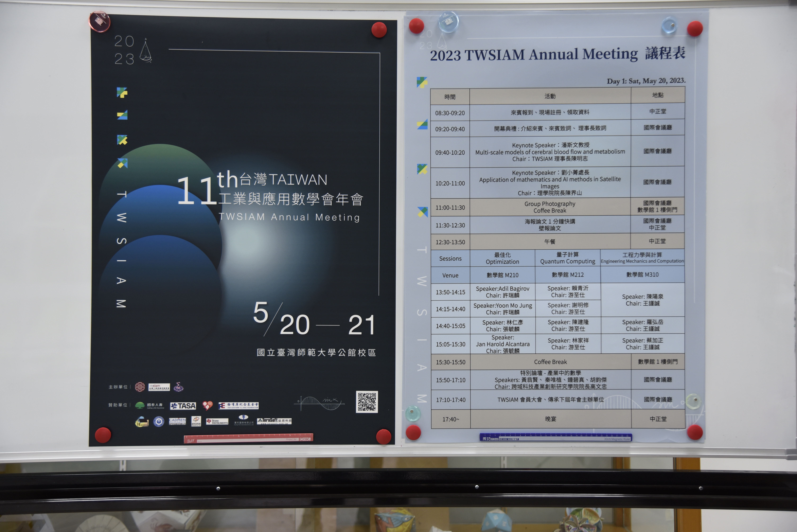Click the red round university emblem beside 主辦單位
This screenshot has width=797, height=532.
click(140, 387)
